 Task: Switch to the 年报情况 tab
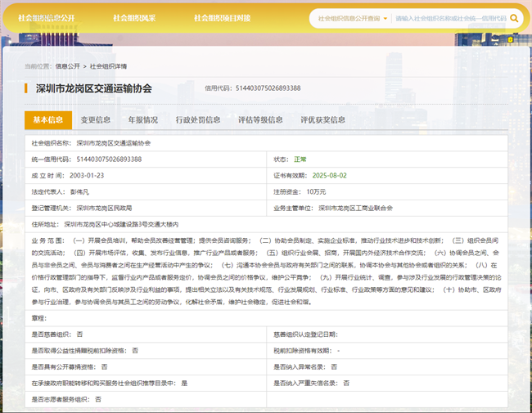143,120
